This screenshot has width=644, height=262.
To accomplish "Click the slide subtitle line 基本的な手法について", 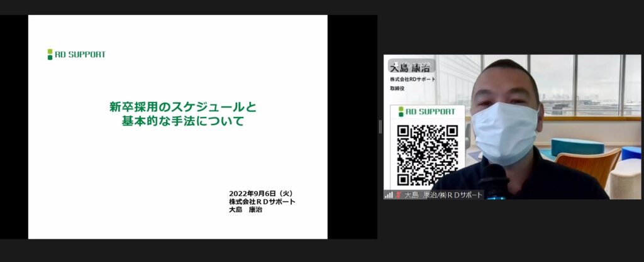I will click(183, 121).
